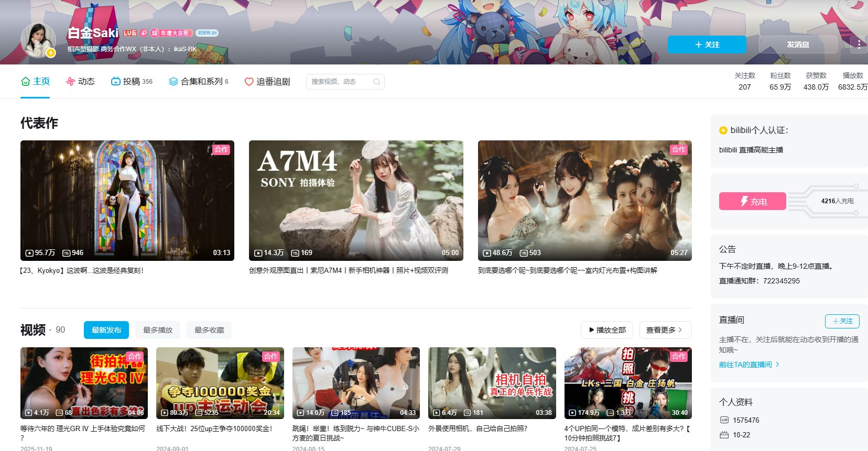Viewport: 868px width, 451px height.
Task: Click the 羽宝呐 fan medal badge
Action: pyautogui.click(x=207, y=33)
